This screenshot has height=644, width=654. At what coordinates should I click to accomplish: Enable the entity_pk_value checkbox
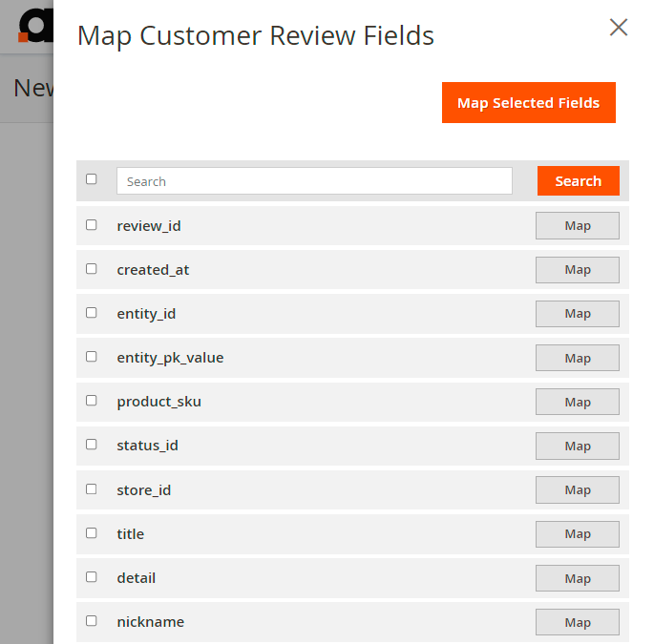click(92, 357)
